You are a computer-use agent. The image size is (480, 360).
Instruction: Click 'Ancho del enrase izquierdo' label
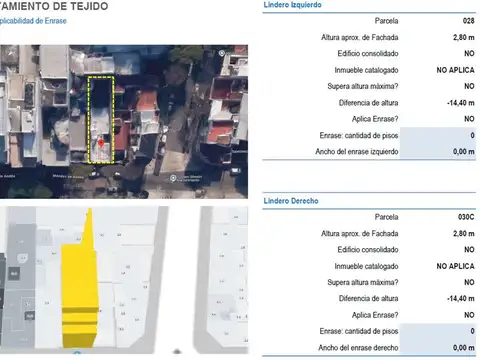(x=357, y=152)
